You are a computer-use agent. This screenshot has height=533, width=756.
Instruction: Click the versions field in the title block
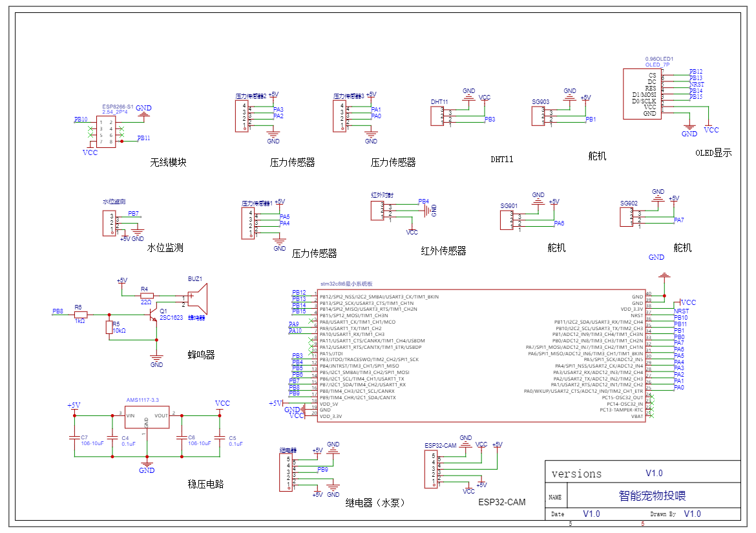576,474
